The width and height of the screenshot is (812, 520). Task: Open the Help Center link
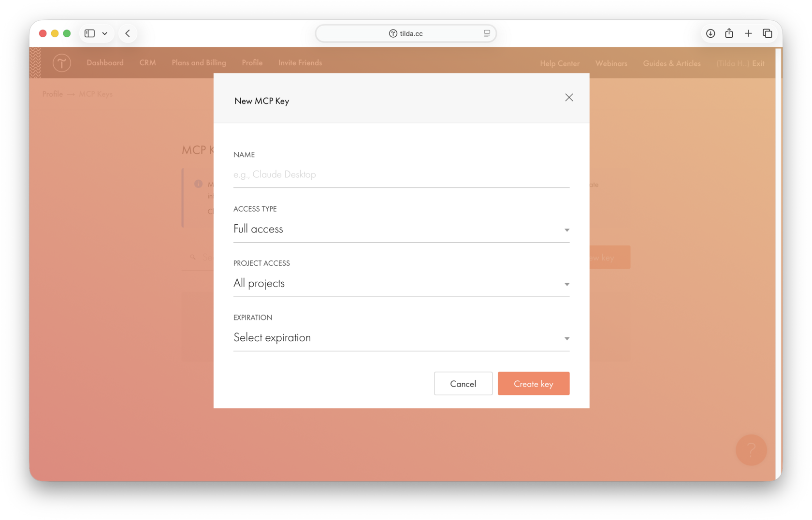pyautogui.click(x=560, y=63)
